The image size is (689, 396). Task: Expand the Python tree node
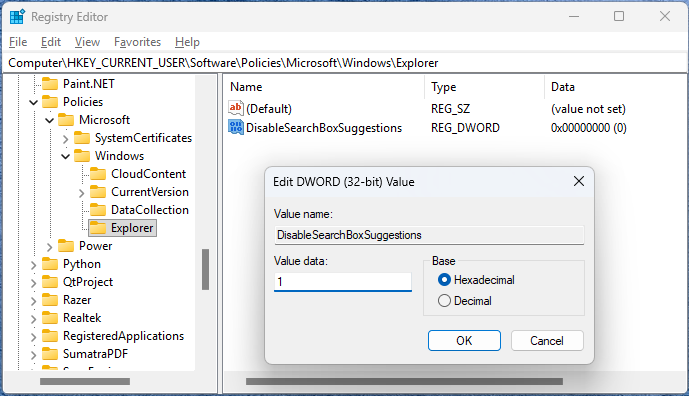click(x=33, y=265)
